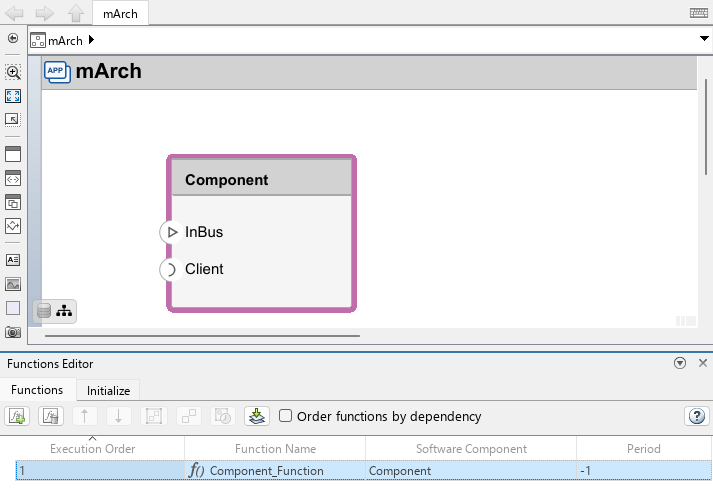Select the Component block header

[261, 179]
